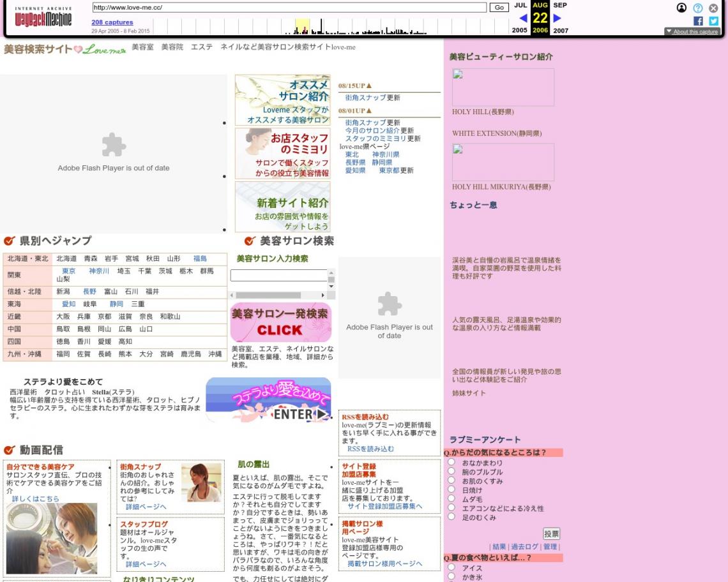Click left arrow of horizontal search scrollbar
Image resolution: width=728 pixels, height=582 pixels.
[232, 295]
